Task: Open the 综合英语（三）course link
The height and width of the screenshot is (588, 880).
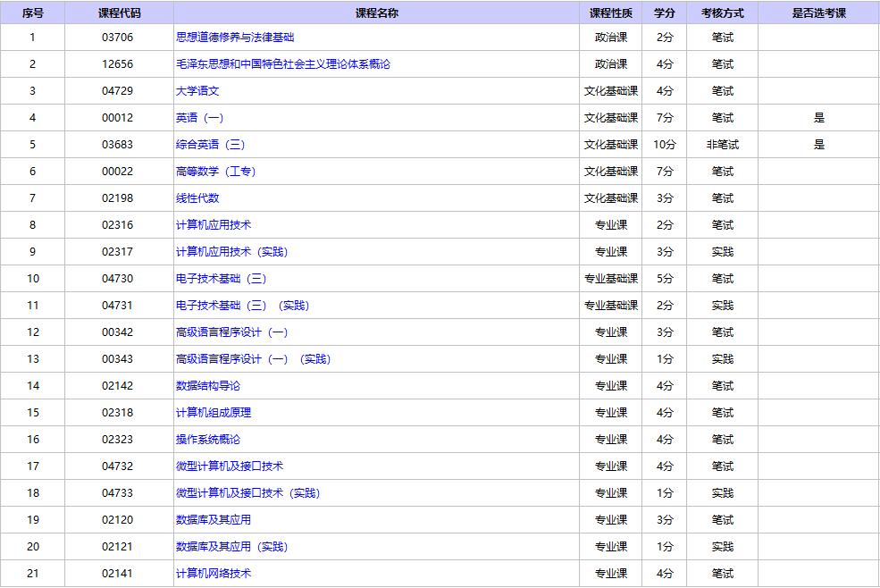Action: 211,145
